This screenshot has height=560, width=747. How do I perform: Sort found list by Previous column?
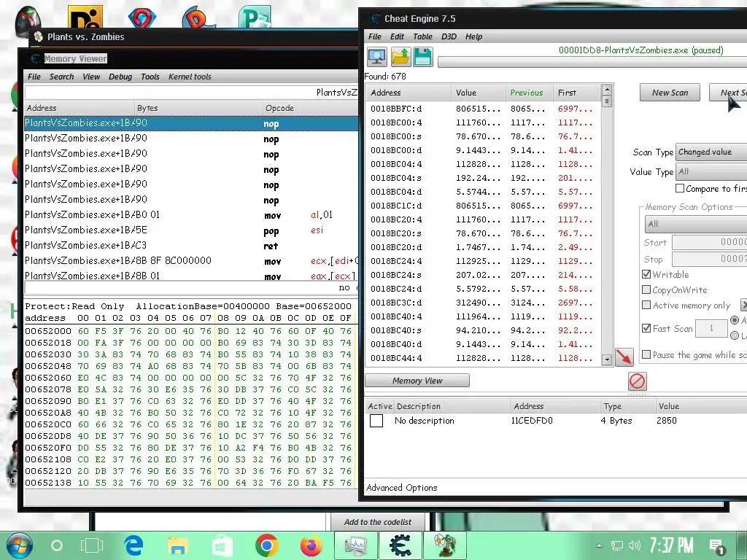[529, 93]
